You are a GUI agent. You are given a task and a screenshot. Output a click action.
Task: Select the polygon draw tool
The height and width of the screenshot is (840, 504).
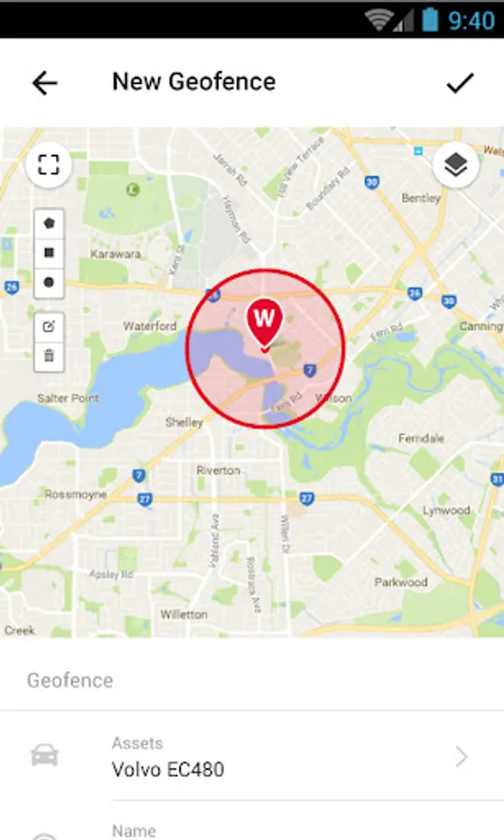click(49, 223)
